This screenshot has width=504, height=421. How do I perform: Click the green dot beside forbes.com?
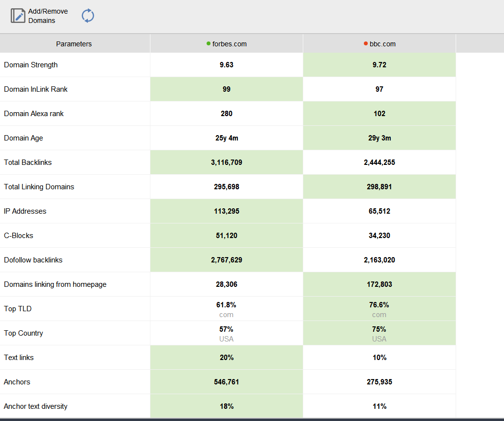209,44
